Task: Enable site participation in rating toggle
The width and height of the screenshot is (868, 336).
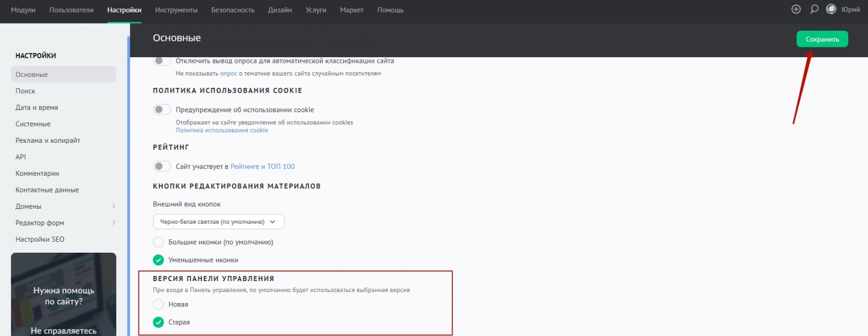Action: point(162,167)
